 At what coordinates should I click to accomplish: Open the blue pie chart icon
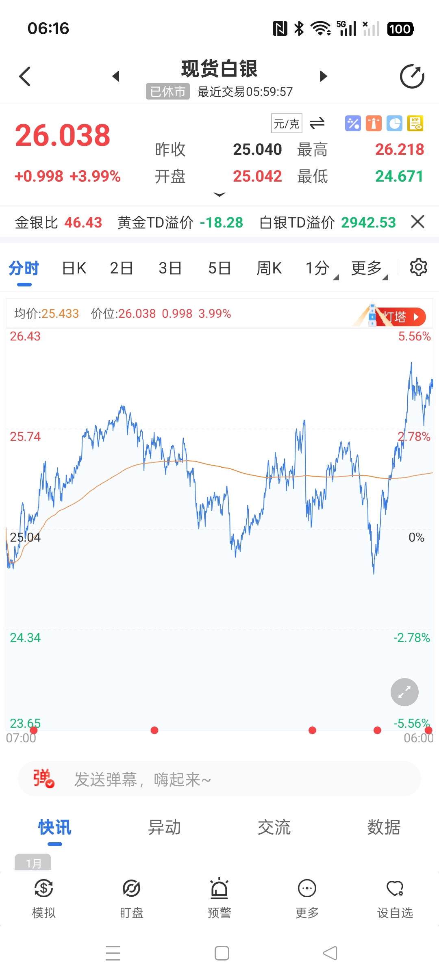[394, 124]
